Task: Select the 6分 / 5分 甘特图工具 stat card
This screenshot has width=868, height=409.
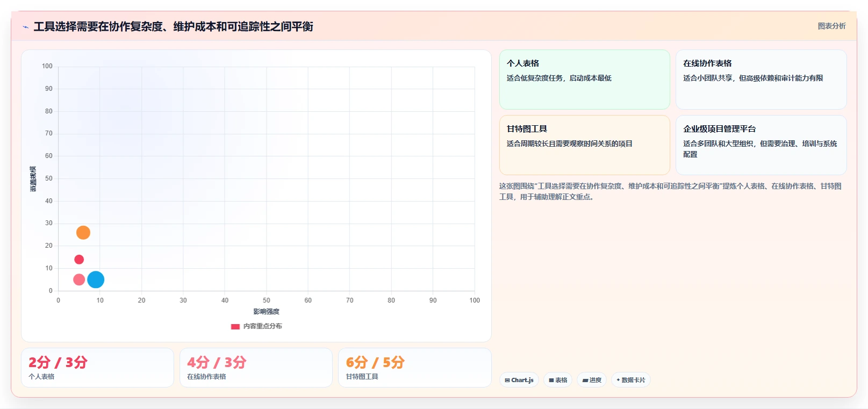Action: 415,368
